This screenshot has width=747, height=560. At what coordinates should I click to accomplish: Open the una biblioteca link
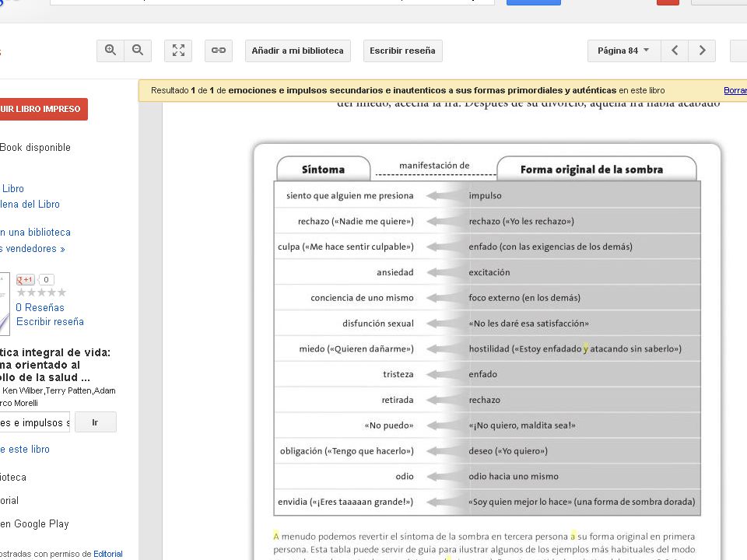point(35,233)
